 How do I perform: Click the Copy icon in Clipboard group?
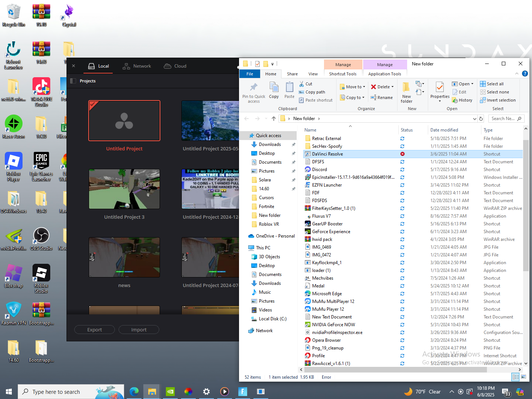[274, 87]
